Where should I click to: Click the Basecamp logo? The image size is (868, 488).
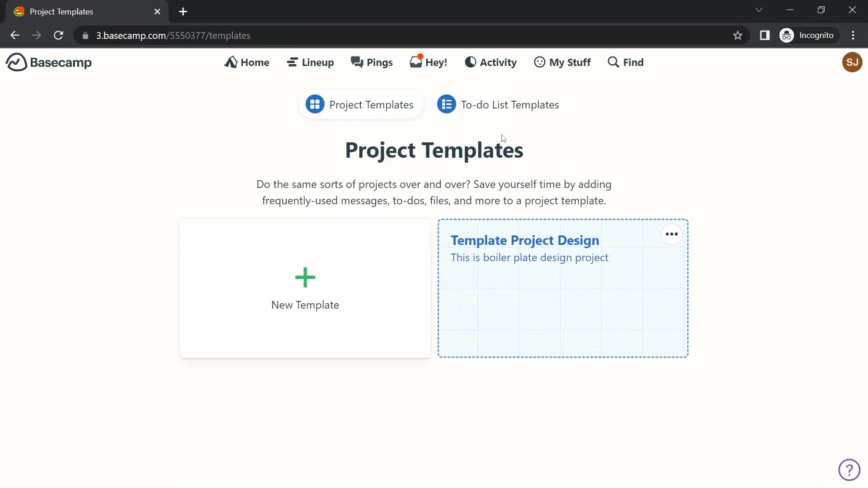pos(49,62)
